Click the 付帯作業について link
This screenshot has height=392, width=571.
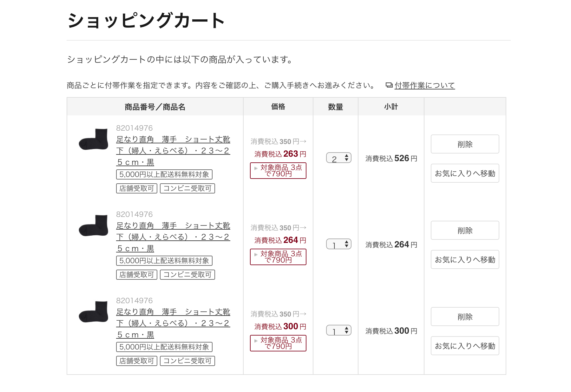(x=424, y=85)
